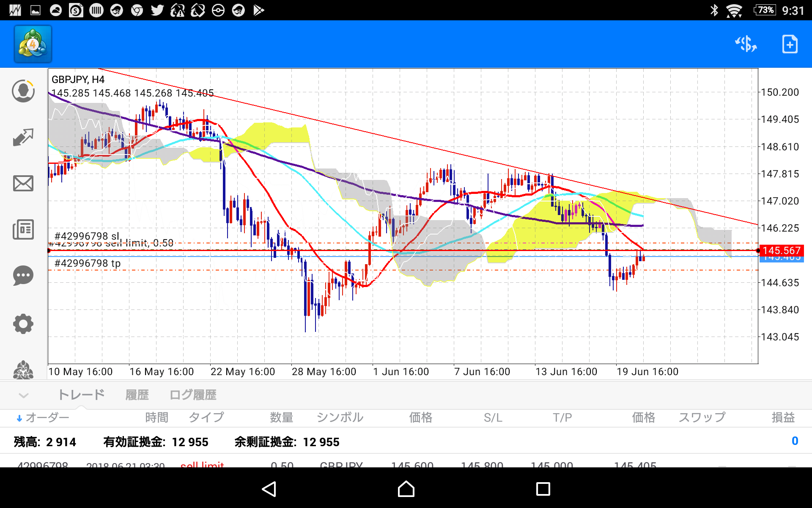Click the 145.567 red price marker

pyautogui.click(x=781, y=250)
